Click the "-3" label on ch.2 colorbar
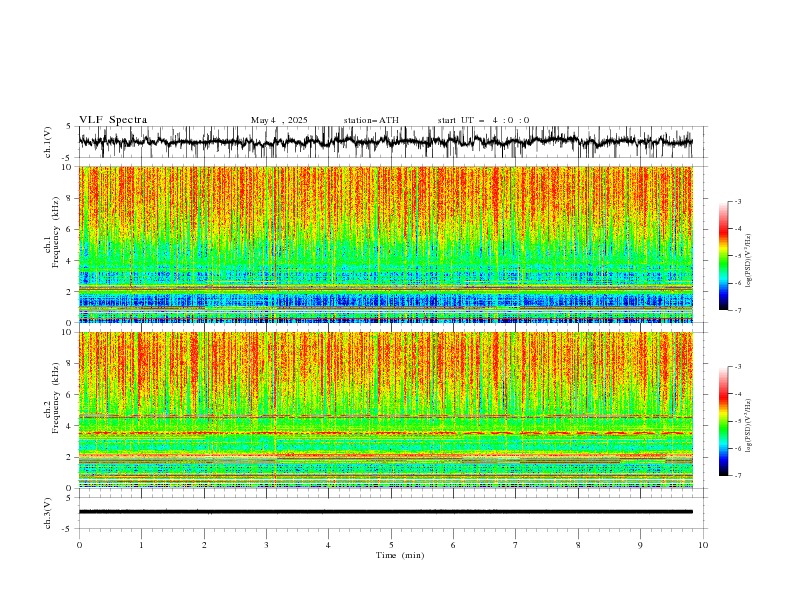 (738, 367)
